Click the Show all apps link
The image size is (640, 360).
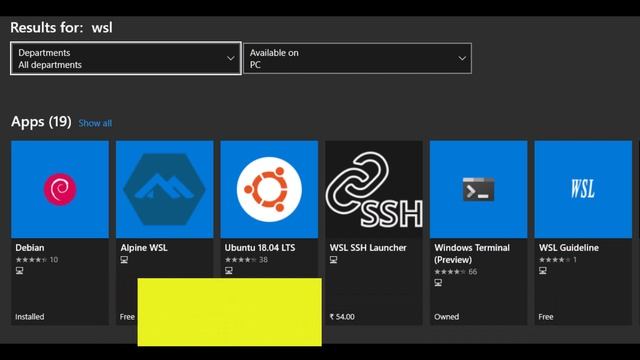pyautogui.click(x=95, y=123)
